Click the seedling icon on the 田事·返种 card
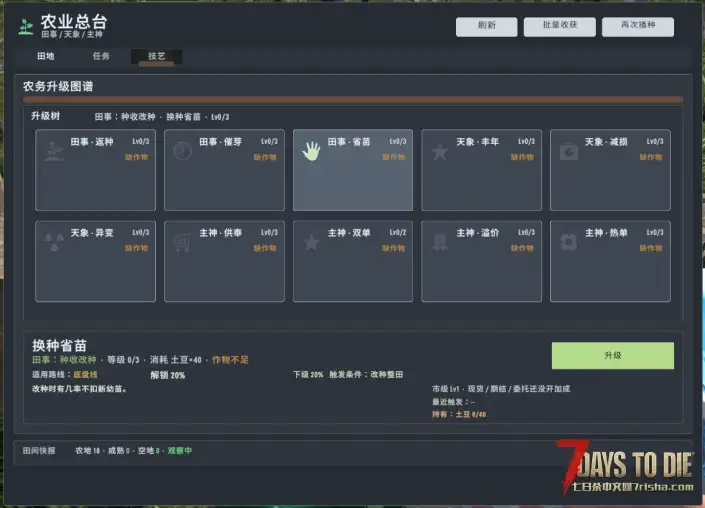Image resolution: width=705 pixels, height=508 pixels. click(x=54, y=152)
